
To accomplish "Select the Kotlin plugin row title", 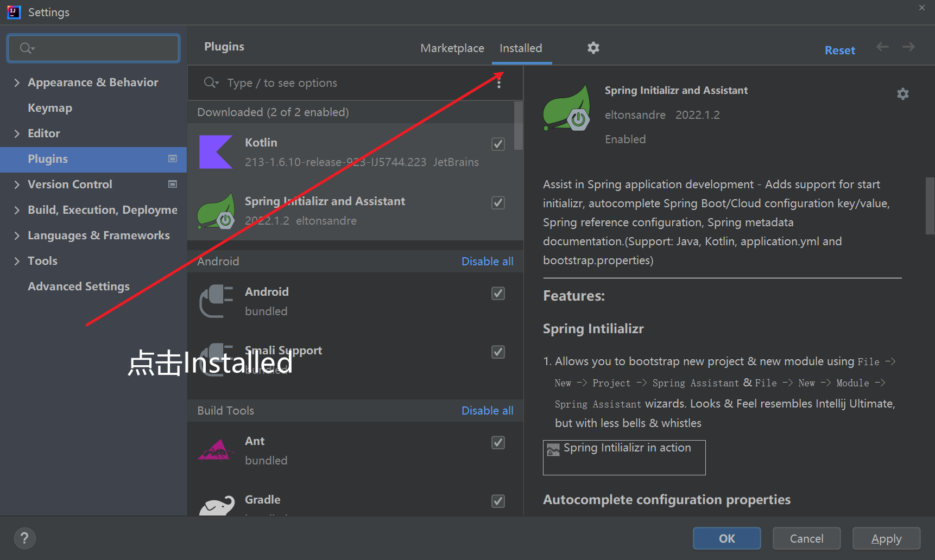I will click(261, 143).
